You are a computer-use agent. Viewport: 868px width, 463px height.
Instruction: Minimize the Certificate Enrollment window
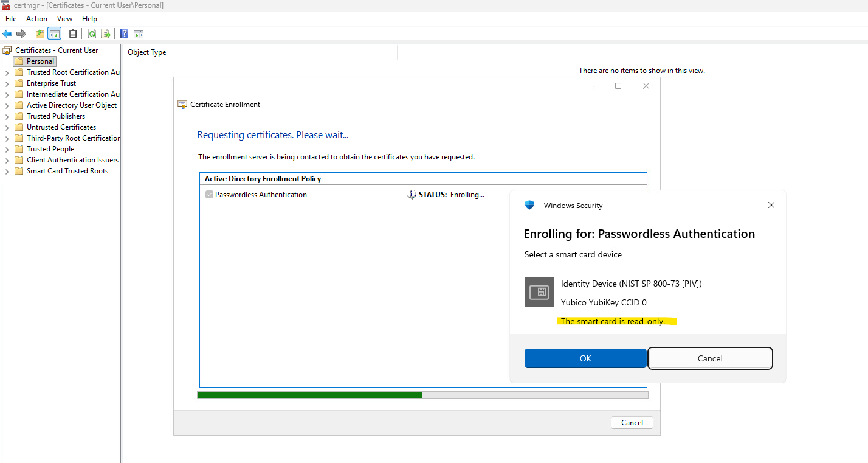coord(591,86)
